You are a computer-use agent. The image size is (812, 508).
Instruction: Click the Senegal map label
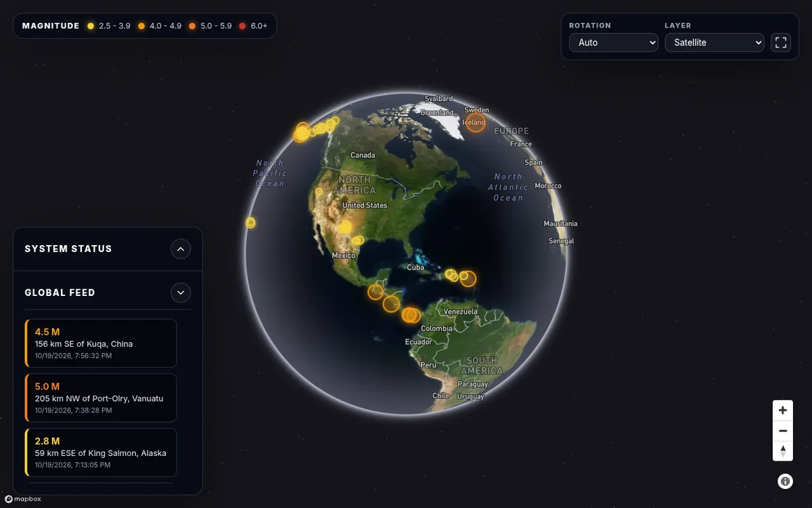[562, 241]
